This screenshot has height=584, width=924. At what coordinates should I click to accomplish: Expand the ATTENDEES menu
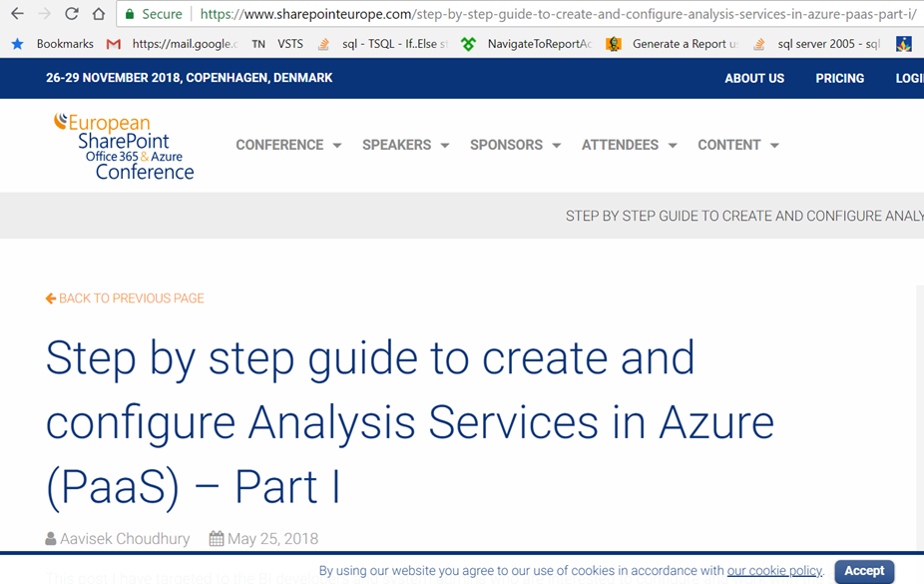click(x=630, y=145)
